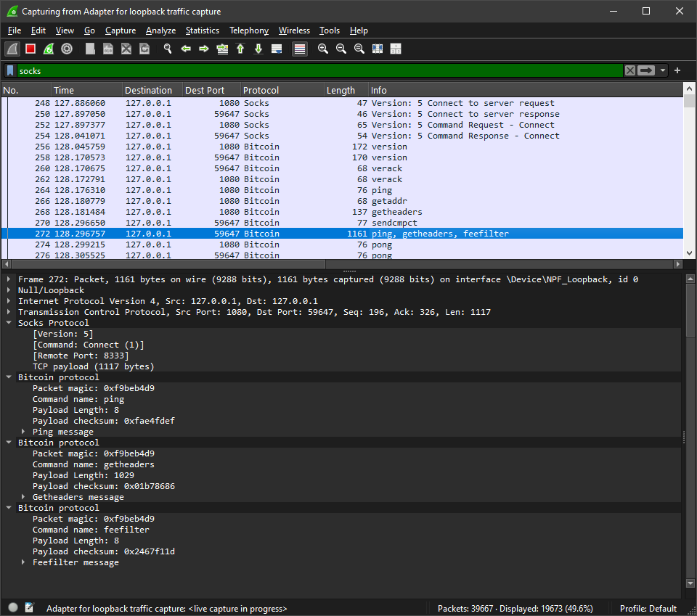Open display filter history dropdown arrow
Screen dimensions: 697x616
tap(663, 70)
